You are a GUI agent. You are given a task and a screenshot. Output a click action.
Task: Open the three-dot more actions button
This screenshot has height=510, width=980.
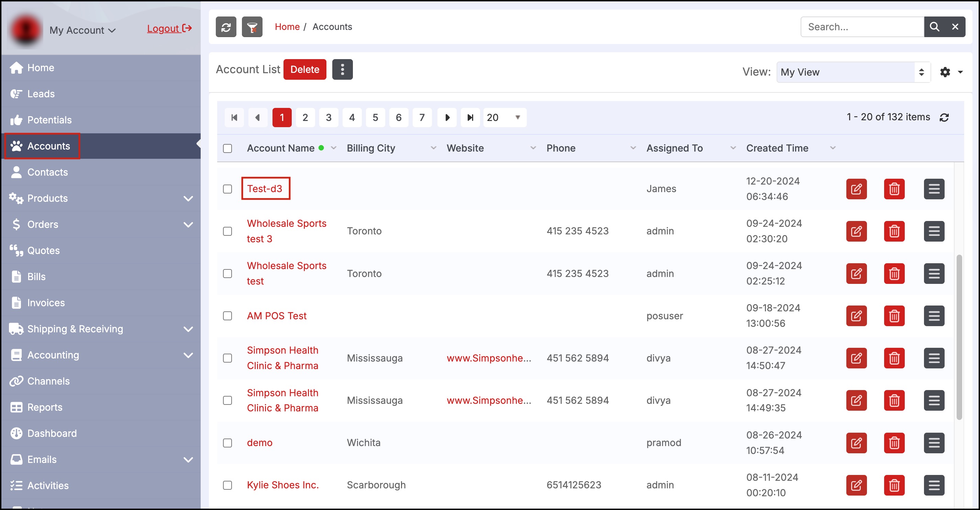pyautogui.click(x=342, y=70)
